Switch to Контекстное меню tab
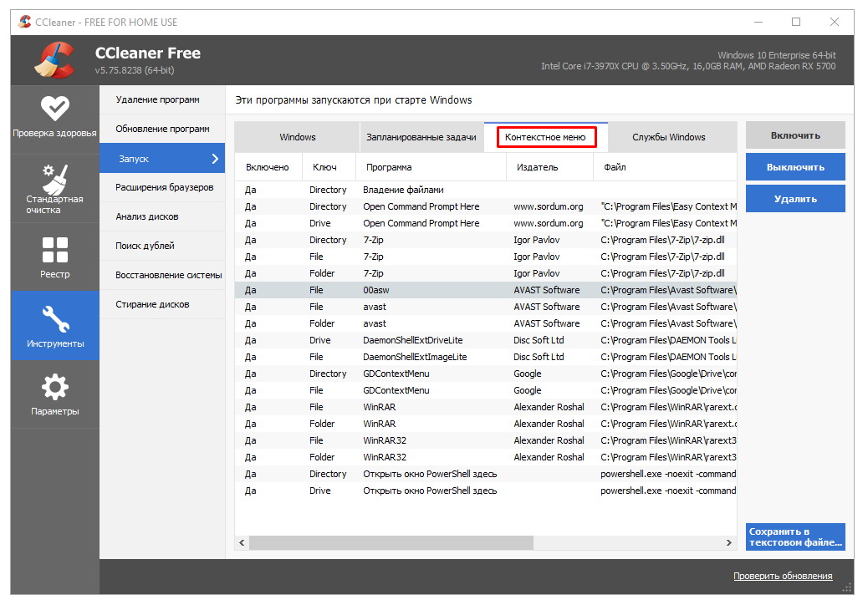868x605 pixels. coord(546,137)
